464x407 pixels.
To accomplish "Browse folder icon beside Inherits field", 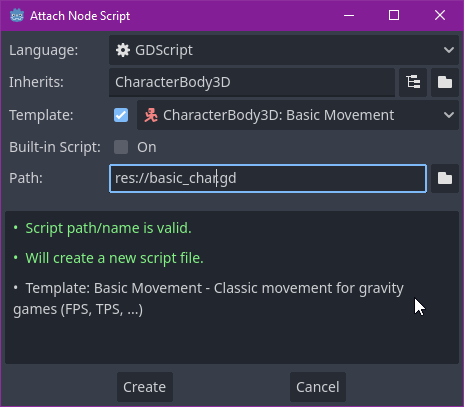I will click(445, 82).
